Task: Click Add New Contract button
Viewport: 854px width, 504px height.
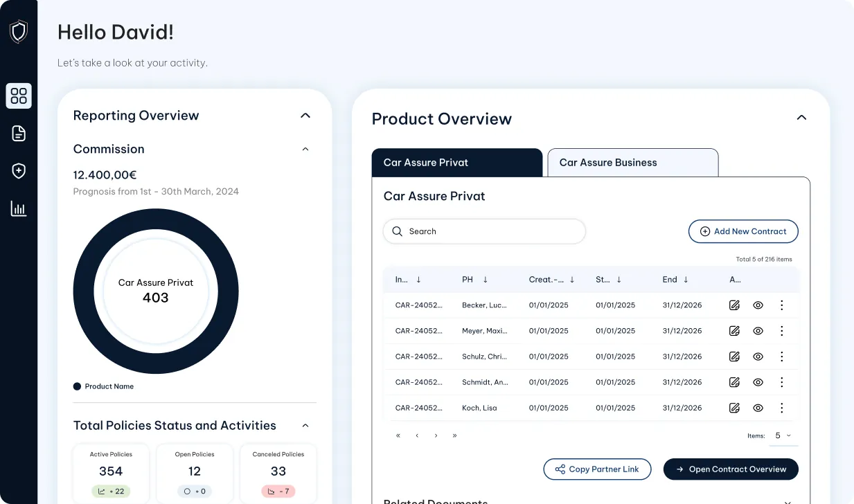Action: pyautogui.click(x=743, y=231)
